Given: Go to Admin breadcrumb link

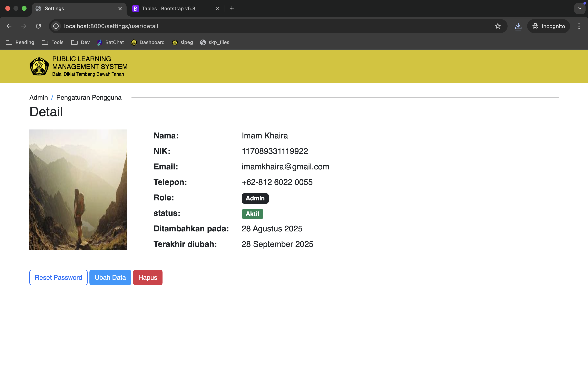Looking at the screenshot, I should tap(39, 98).
